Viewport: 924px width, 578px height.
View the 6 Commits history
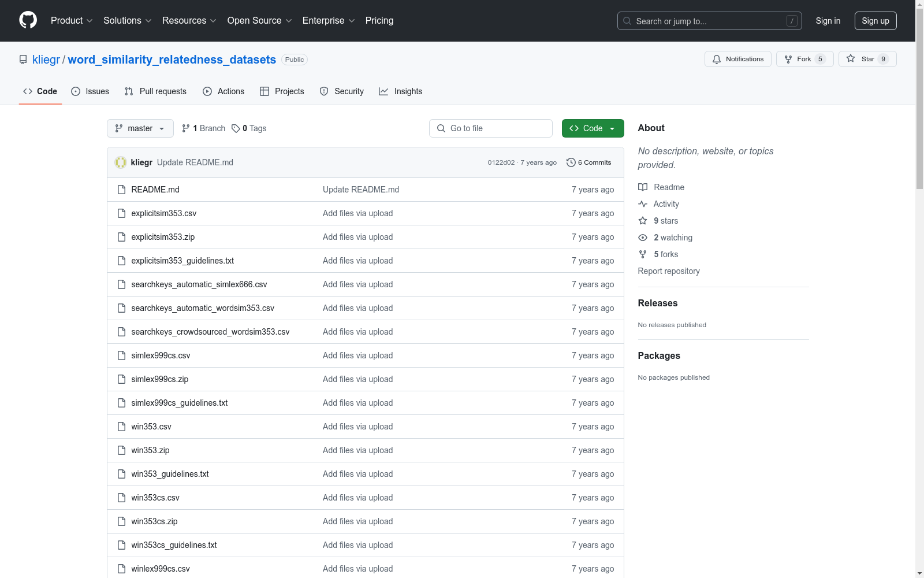[589, 162]
